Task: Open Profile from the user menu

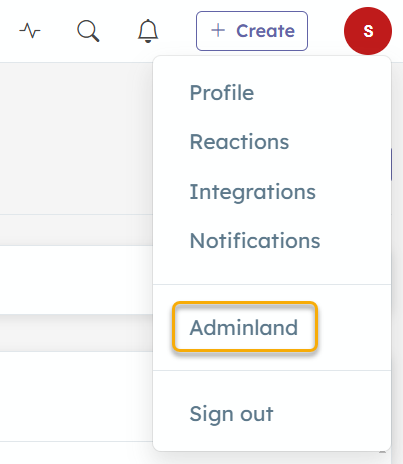Action: coord(222,93)
